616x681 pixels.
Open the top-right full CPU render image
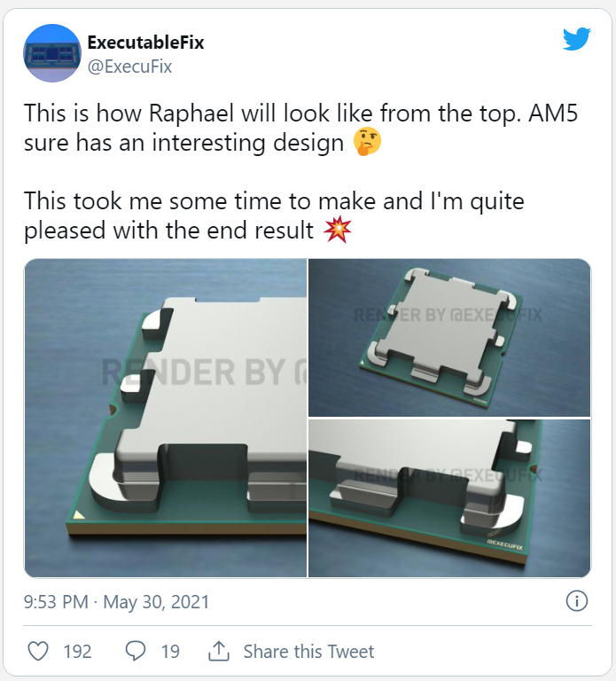click(449, 338)
